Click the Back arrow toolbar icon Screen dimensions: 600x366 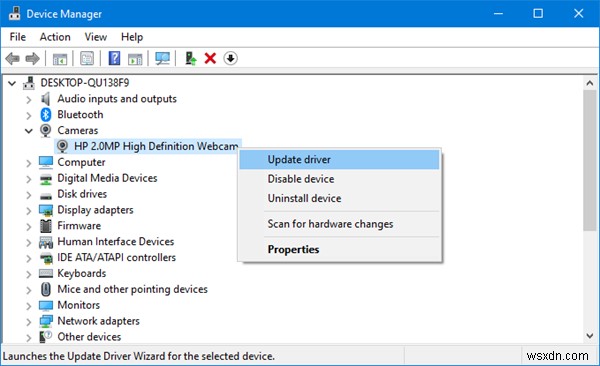(12, 59)
